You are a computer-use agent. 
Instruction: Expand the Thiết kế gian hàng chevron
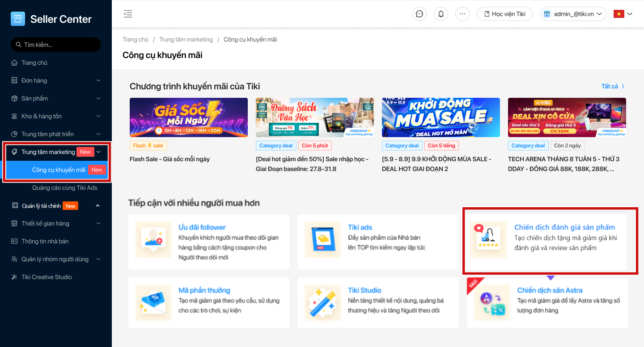98,223
